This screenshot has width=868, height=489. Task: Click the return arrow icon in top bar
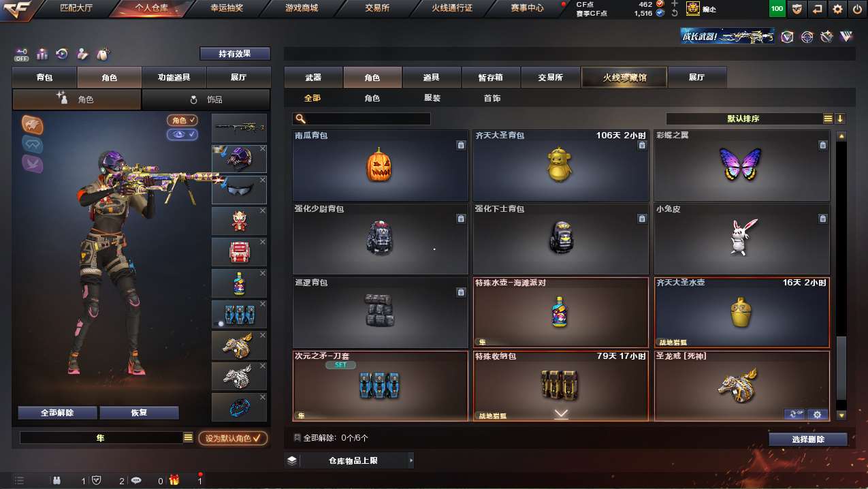[x=817, y=9]
